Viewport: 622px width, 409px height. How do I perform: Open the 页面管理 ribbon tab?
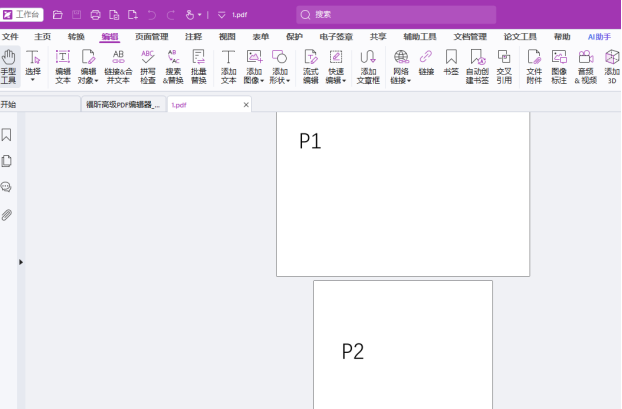151,37
